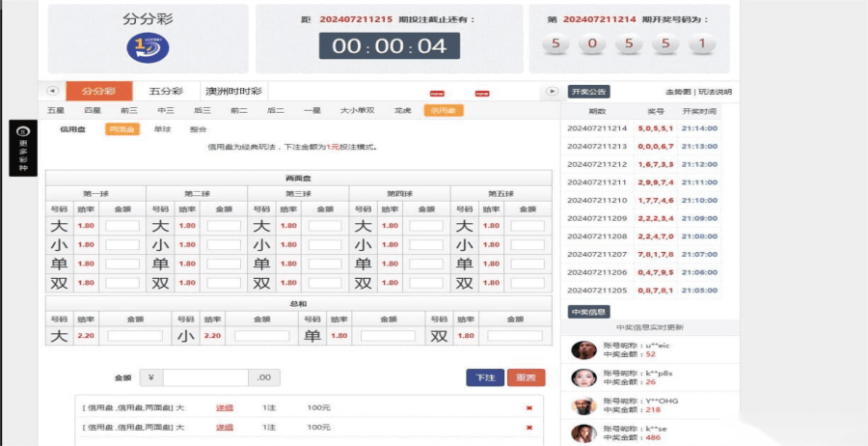Select the 两面盘 sub-mode option
Viewport: 868px width, 446px height.
coord(122,129)
